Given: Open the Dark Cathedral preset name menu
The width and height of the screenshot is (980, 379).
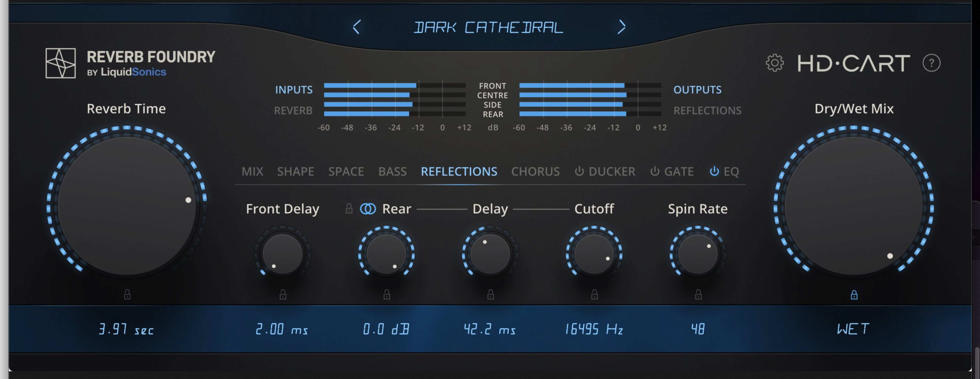Looking at the screenshot, I should 488,28.
